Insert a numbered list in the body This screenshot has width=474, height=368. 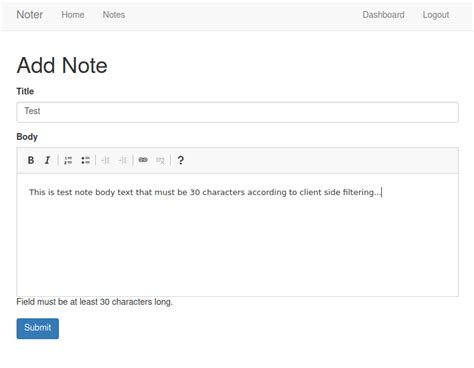tap(68, 160)
